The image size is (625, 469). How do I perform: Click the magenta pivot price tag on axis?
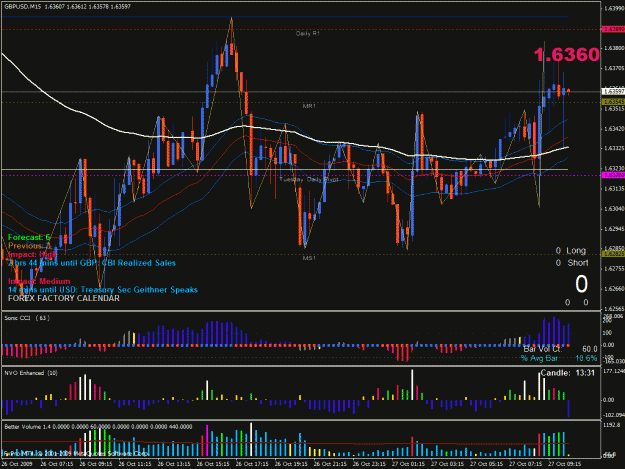point(613,175)
